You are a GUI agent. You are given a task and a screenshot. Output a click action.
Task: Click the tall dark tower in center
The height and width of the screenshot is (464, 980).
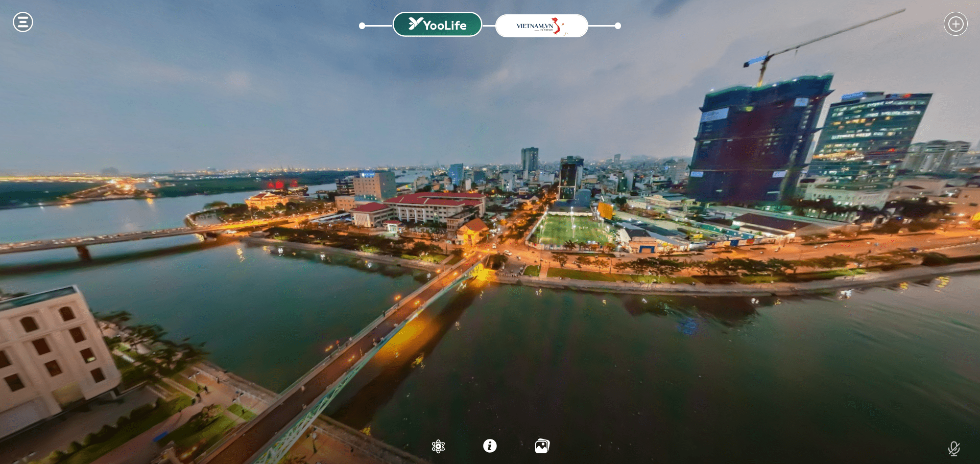pyautogui.click(x=570, y=176)
